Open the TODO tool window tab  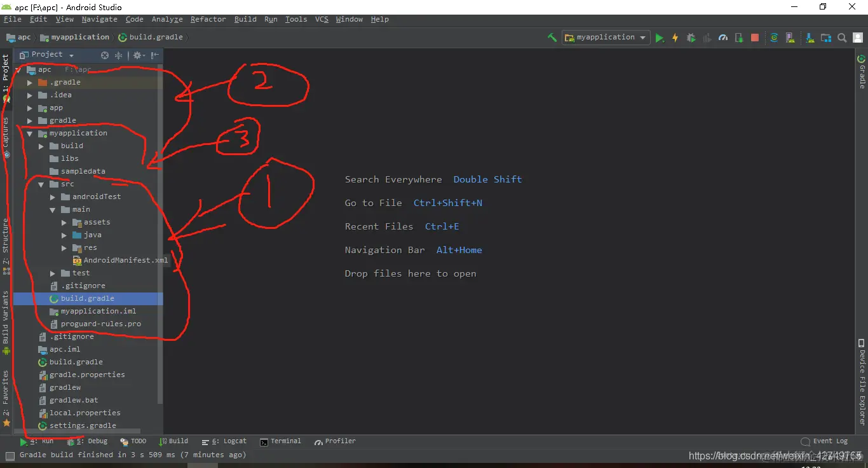coord(133,441)
